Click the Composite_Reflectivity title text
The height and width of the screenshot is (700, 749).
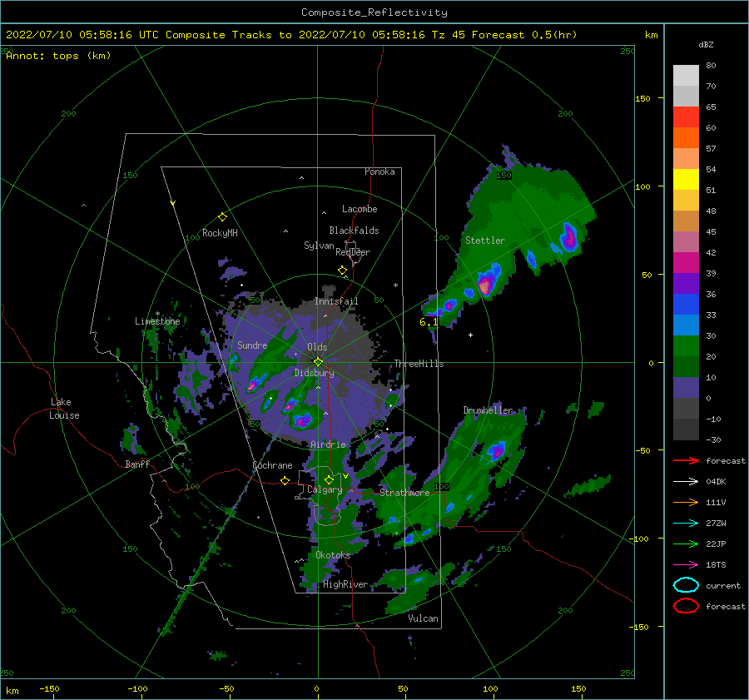[x=374, y=12]
